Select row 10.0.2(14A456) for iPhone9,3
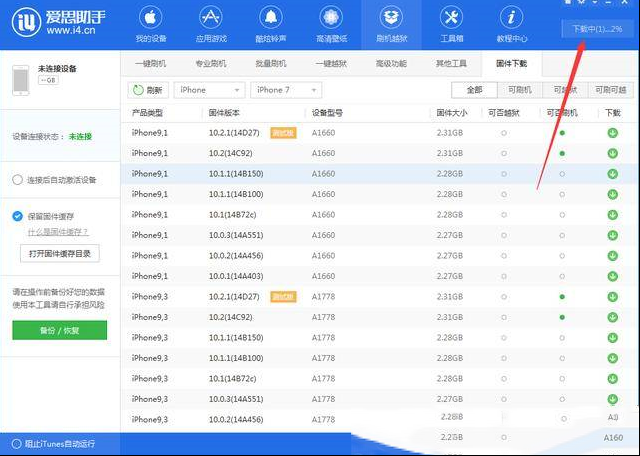 point(380,419)
